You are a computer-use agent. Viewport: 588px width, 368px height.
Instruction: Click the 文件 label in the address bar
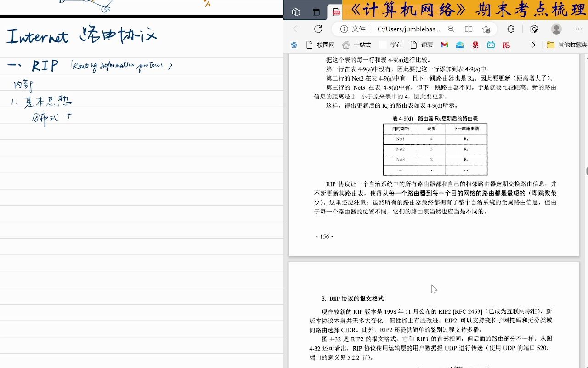[x=359, y=29]
